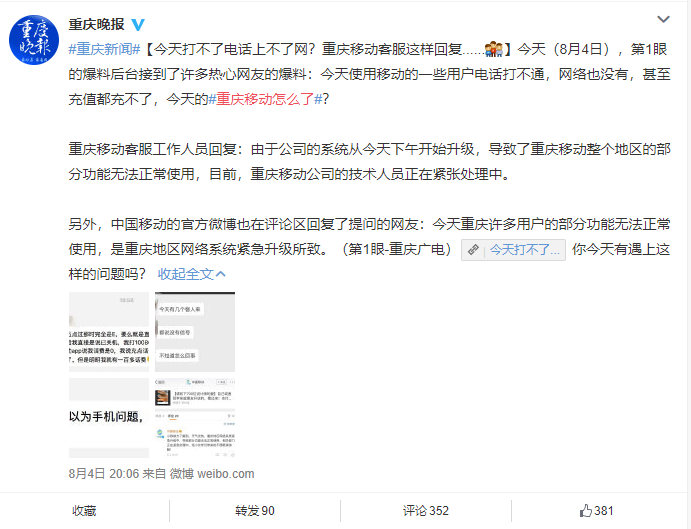Open 评论 352 comments

(x=426, y=511)
